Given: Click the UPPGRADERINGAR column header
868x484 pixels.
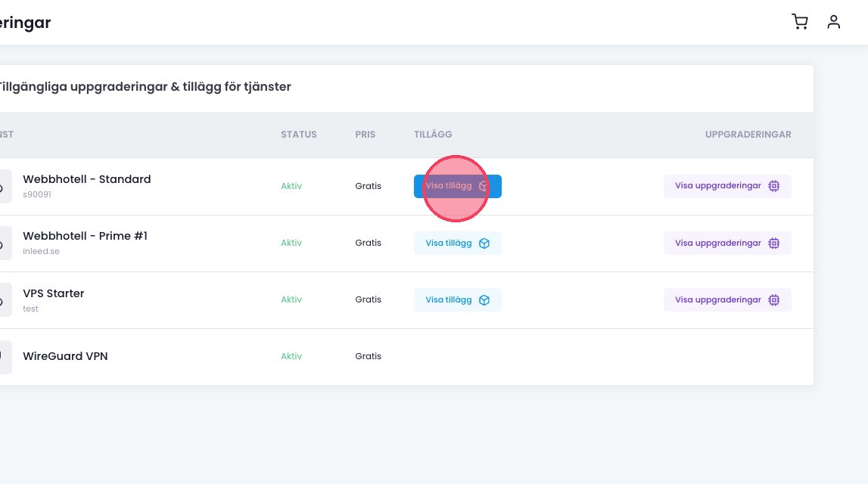Looking at the screenshot, I should (748, 135).
